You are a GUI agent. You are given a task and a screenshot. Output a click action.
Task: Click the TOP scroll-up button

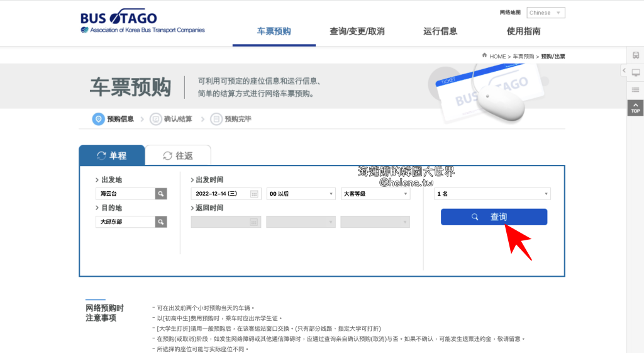click(635, 108)
